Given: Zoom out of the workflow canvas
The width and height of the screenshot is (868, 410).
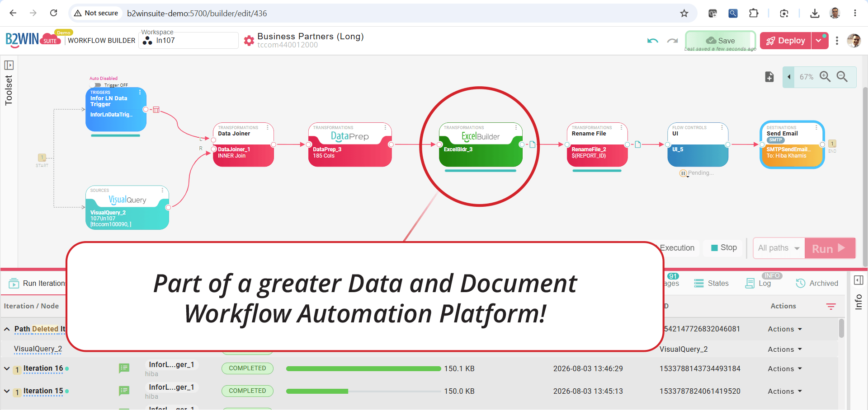Looking at the screenshot, I should click(x=842, y=77).
